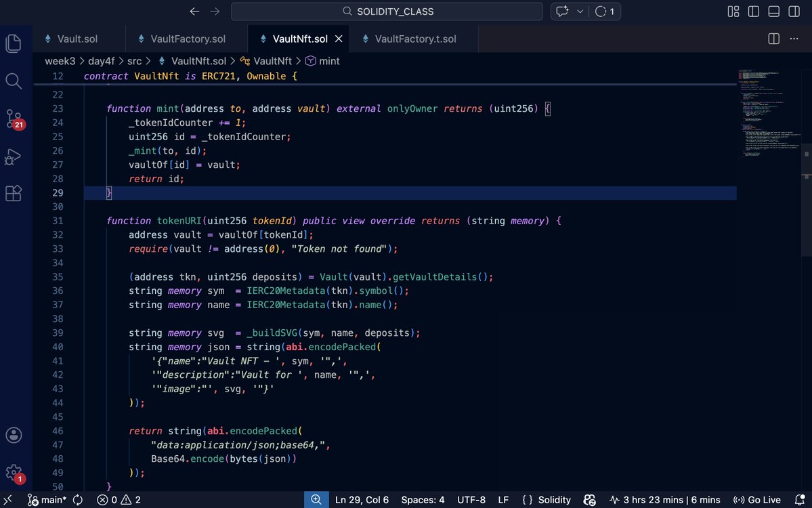This screenshot has width=812, height=508.
Task: Open the Manage gear settings icon
Action: pos(14,473)
